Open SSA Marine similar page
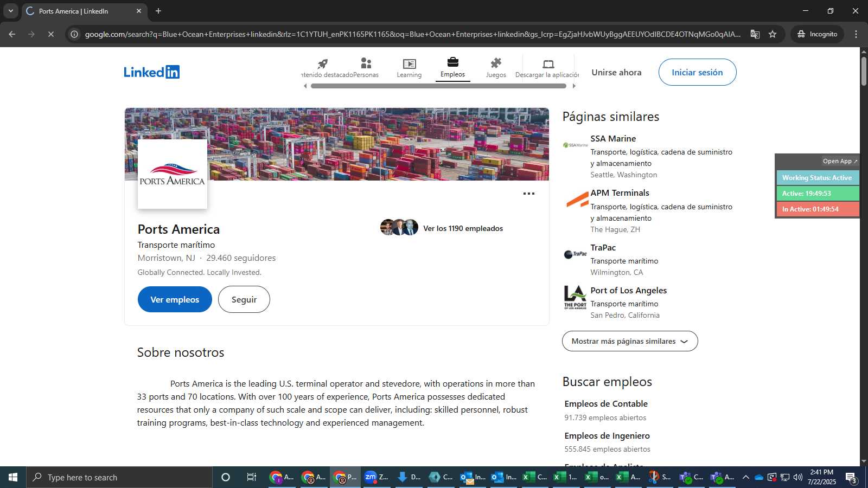Viewport: 868px width, 488px height. 613,139
